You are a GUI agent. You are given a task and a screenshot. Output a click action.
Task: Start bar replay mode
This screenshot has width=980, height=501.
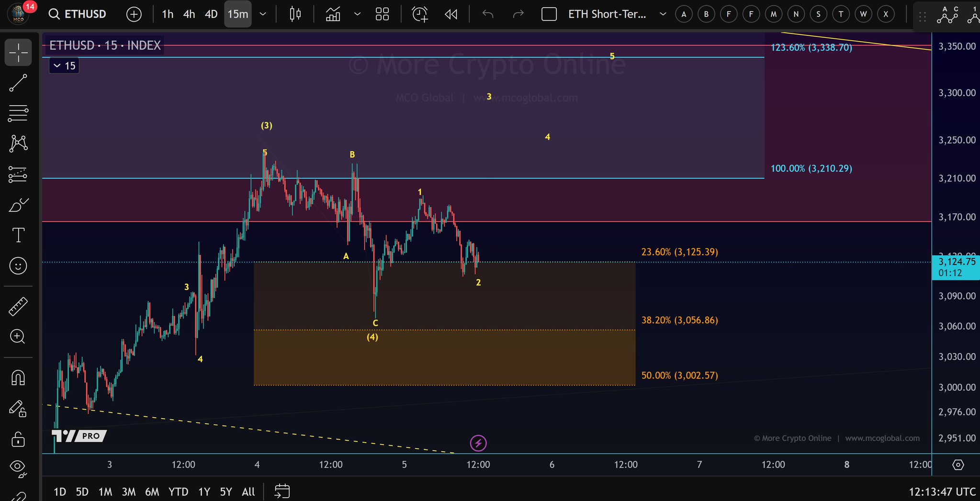[x=451, y=14]
